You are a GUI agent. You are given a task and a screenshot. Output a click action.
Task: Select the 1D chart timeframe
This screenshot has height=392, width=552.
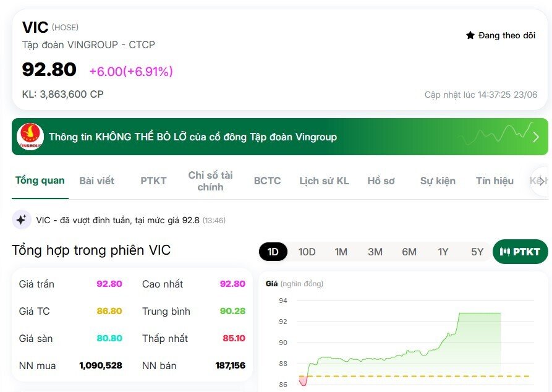click(273, 252)
